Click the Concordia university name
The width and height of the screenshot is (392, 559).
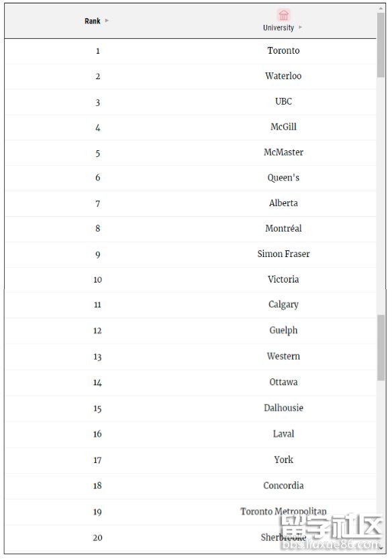(x=283, y=486)
